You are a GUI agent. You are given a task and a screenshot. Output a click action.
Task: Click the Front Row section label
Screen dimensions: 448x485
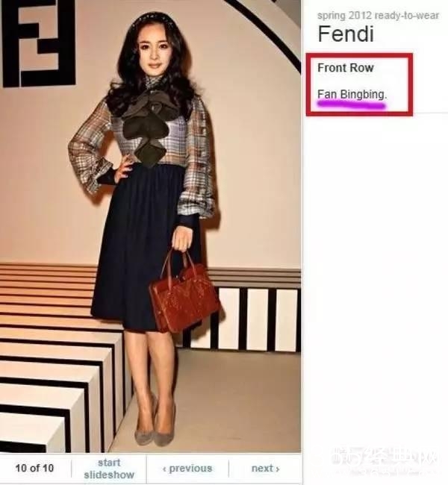click(x=346, y=68)
